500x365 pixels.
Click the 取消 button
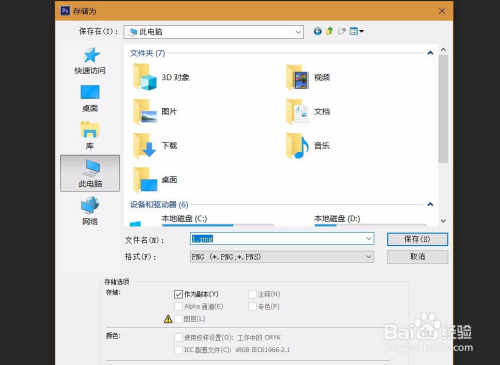[417, 257]
